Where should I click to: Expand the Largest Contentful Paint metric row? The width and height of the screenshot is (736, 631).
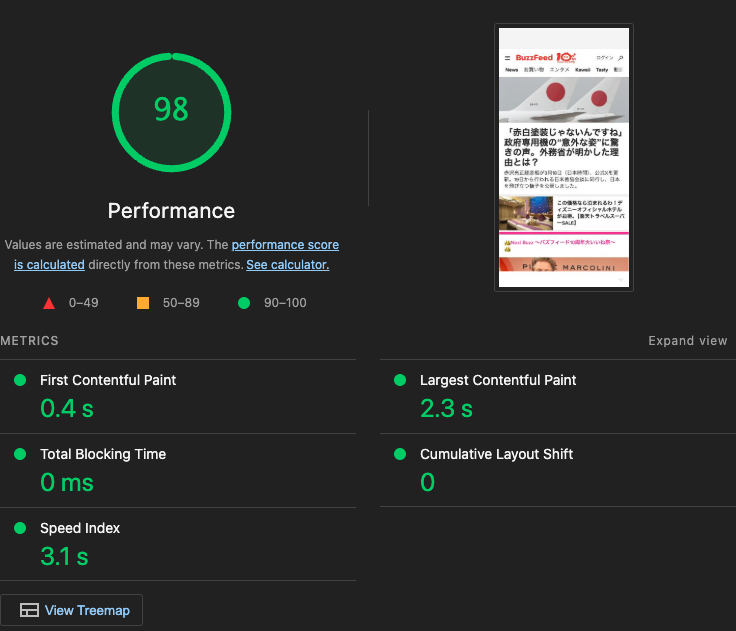(x=558, y=397)
